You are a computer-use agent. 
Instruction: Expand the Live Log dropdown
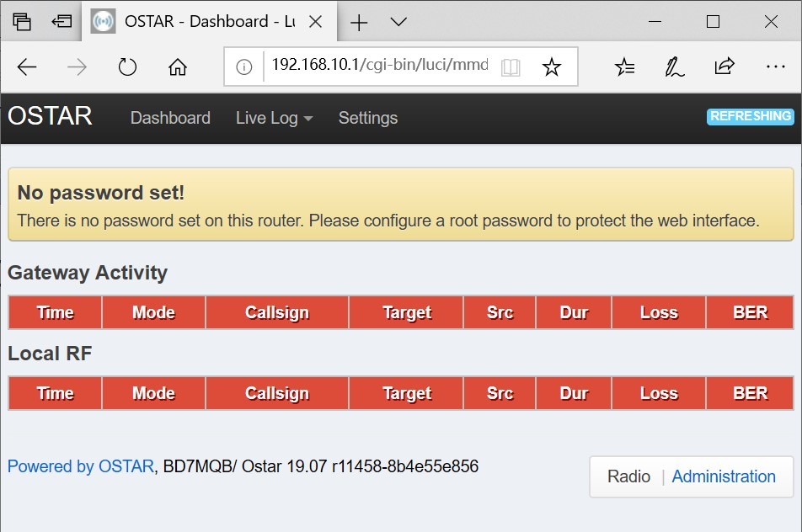pyautogui.click(x=274, y=119)
